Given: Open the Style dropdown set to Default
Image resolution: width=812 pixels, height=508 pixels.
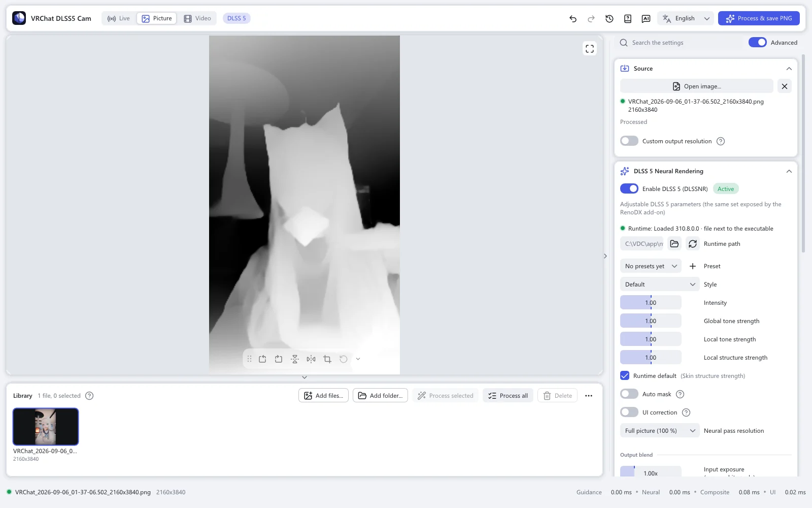Looking at the screenshot, I should [660, 284].
